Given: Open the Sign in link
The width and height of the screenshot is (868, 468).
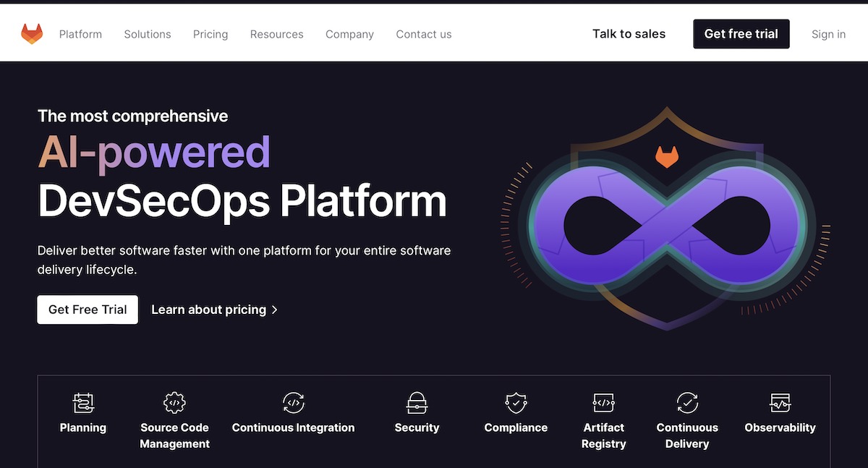Looking at the screenshot, I should tap(828, 34).
